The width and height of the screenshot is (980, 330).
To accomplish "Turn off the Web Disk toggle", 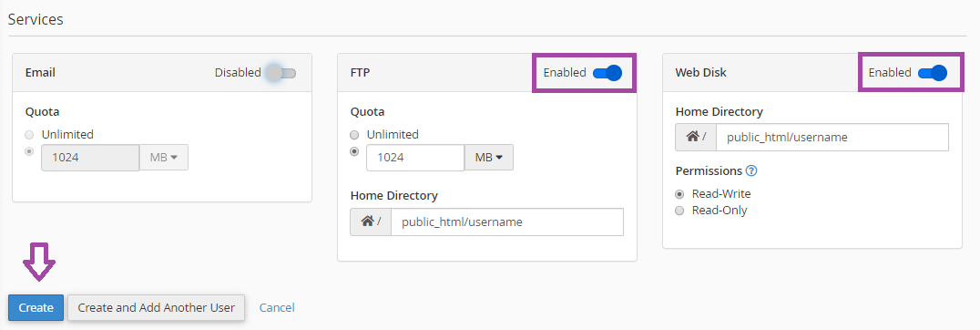I will (933, 73).
